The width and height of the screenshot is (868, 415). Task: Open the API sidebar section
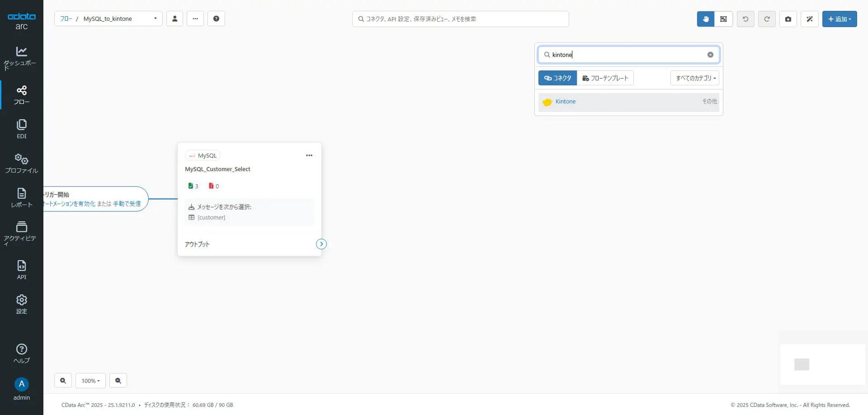point(21,270)
